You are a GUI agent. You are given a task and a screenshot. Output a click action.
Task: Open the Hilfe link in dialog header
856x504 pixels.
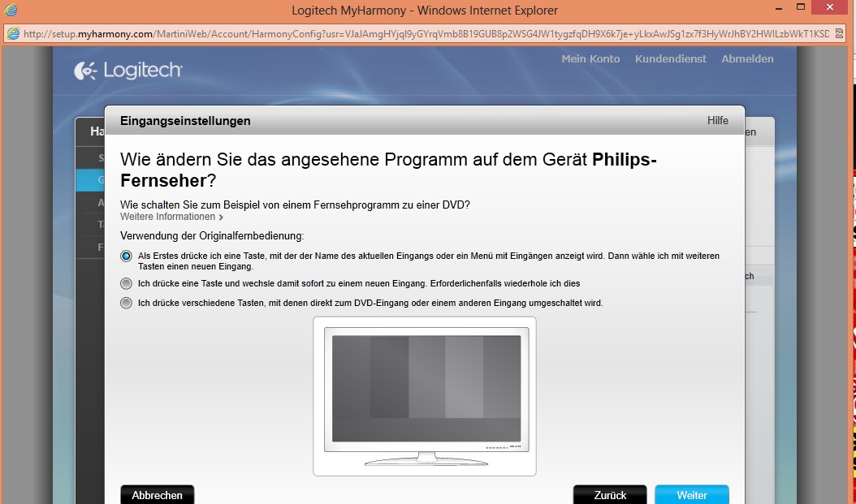click(x=717, y=121)
